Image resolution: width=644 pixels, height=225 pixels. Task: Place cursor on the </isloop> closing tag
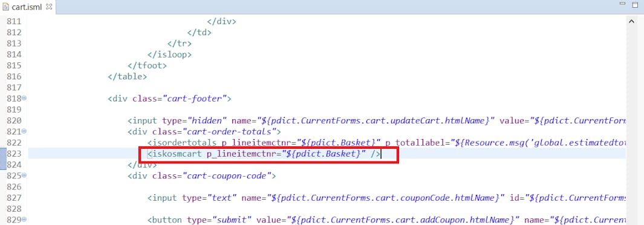click(170, 54)
